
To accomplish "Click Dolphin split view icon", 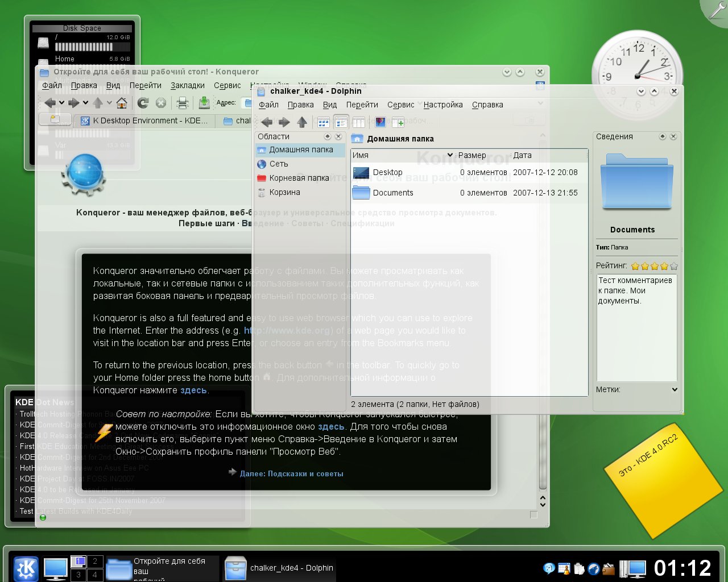I will [398, 122].
